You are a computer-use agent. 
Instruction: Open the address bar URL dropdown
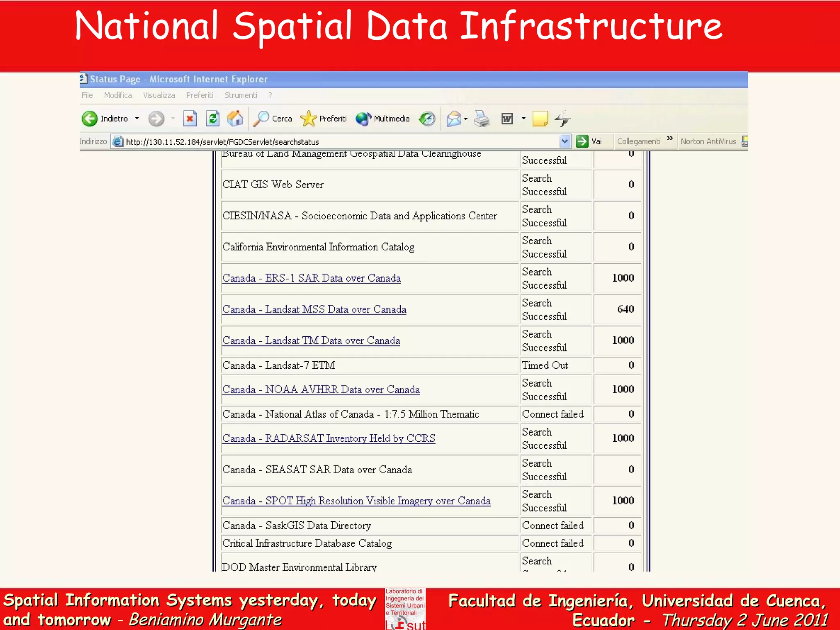565,142
